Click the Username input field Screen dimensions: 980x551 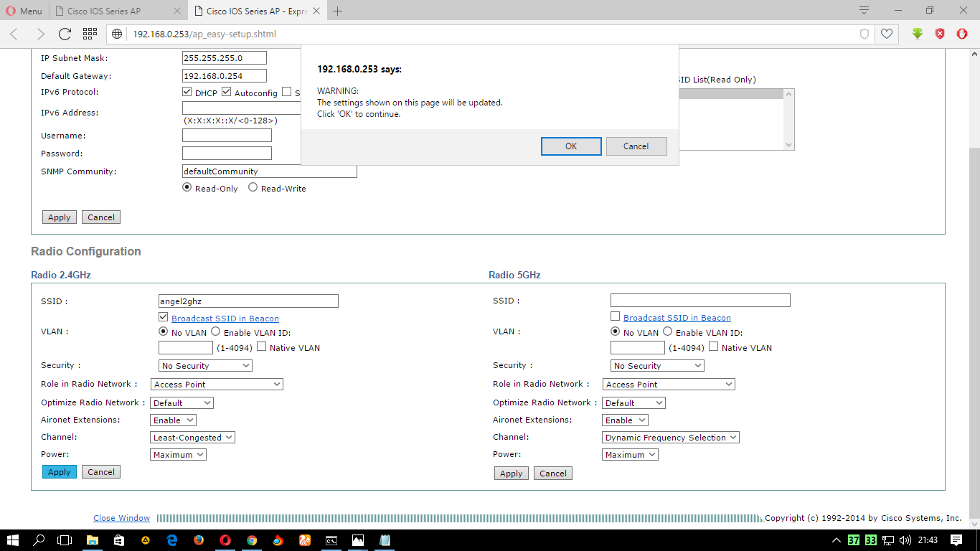[x=227, y=136]
